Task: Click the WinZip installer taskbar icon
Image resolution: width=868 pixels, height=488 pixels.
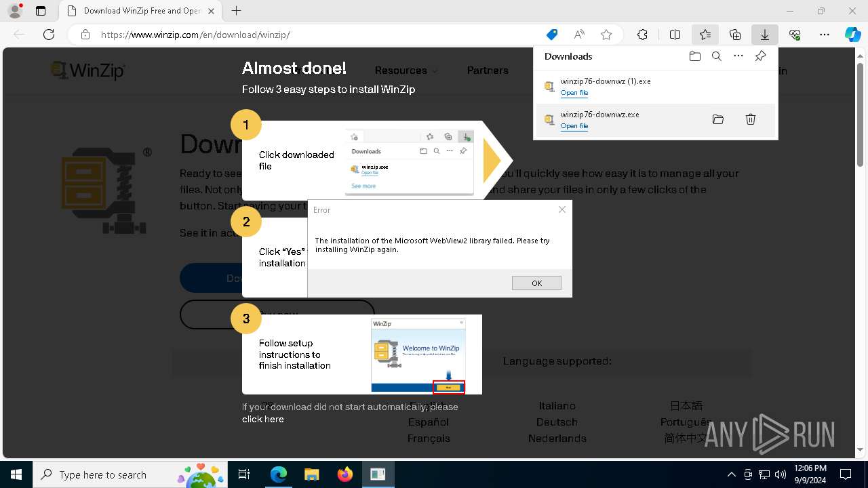Action: pos(378,474)
